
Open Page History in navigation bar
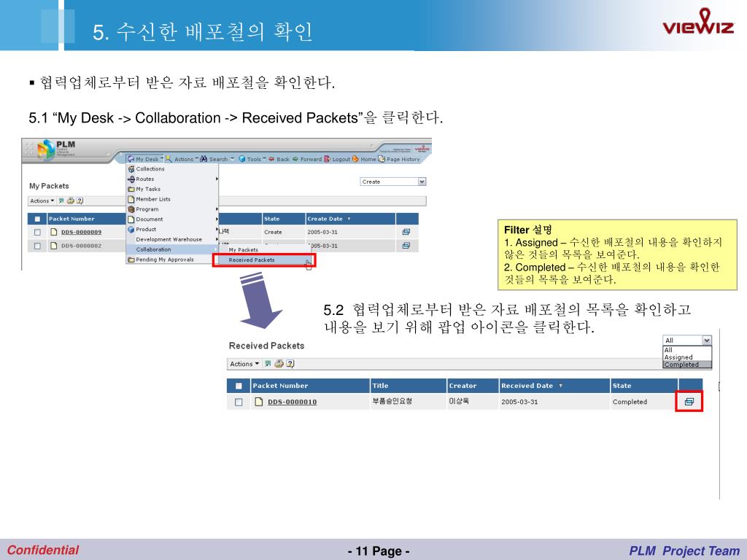pos(399,159)
